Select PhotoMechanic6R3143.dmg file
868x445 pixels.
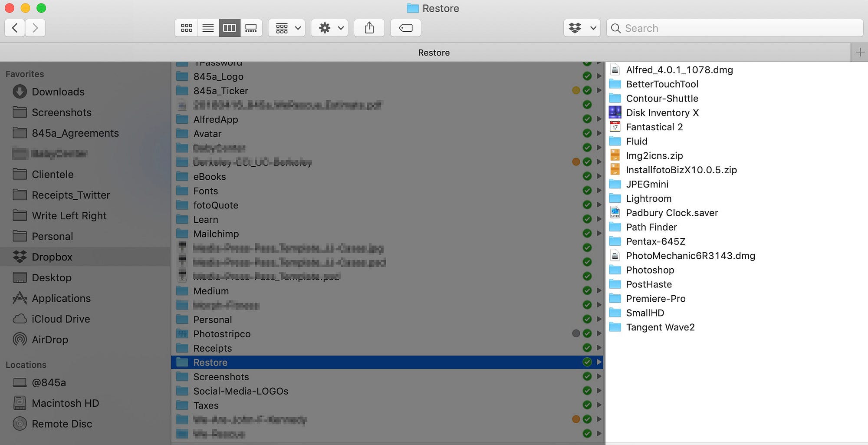[682, 256]
